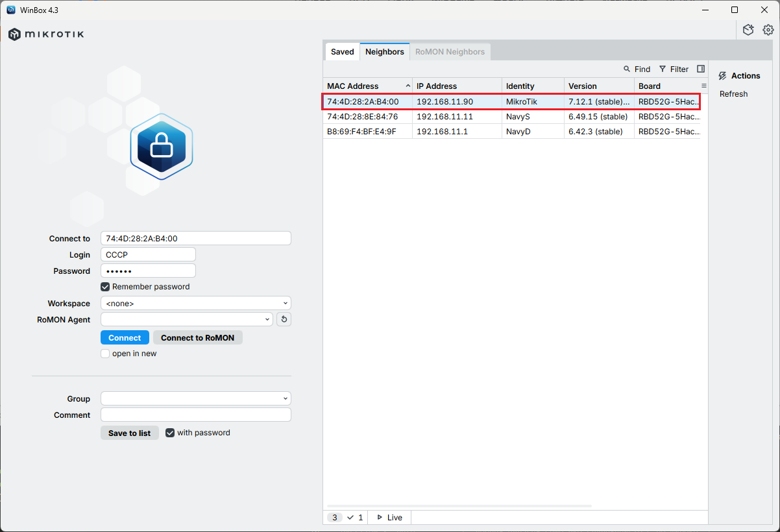Click the Version column header
780x532 pixels.
pos(600,86)
